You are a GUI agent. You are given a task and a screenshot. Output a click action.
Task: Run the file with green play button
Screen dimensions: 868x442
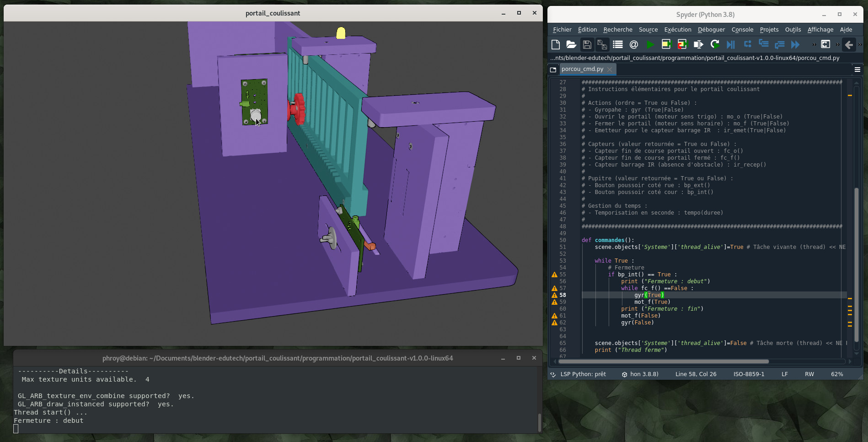click(x=650, y=44)
